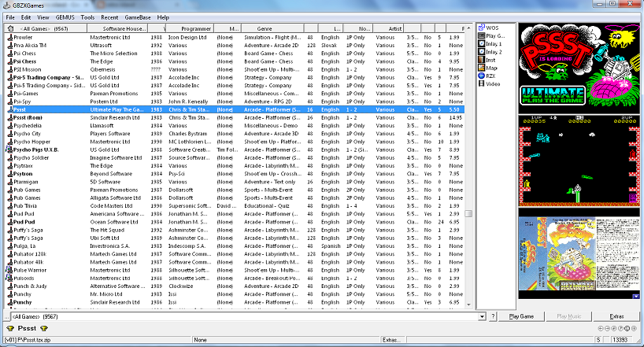The height and width of the screenshot is (347, 644).
Task: Sort list by Genre column header
Action: point(272,29)
